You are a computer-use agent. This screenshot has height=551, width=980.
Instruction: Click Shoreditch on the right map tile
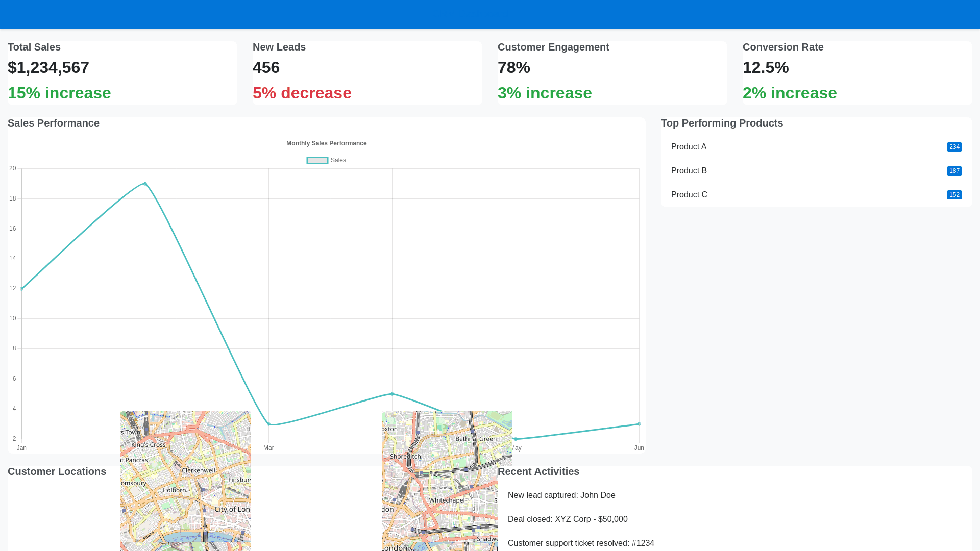(x=405, y=457)
